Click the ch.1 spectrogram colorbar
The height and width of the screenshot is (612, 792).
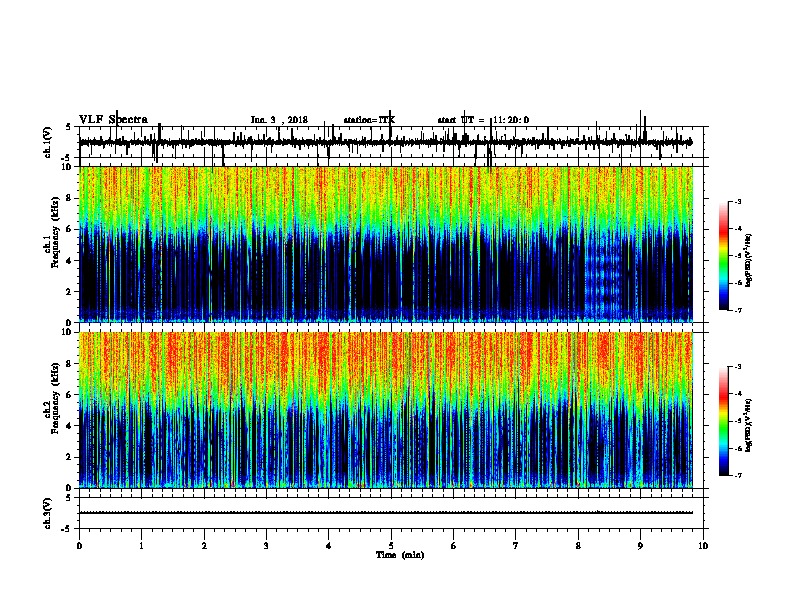724,256
